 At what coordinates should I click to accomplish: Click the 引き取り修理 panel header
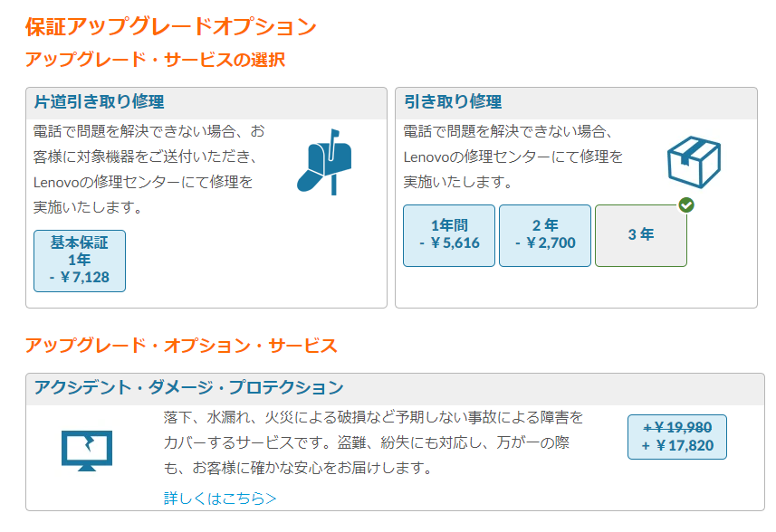[x=576, y=103]
